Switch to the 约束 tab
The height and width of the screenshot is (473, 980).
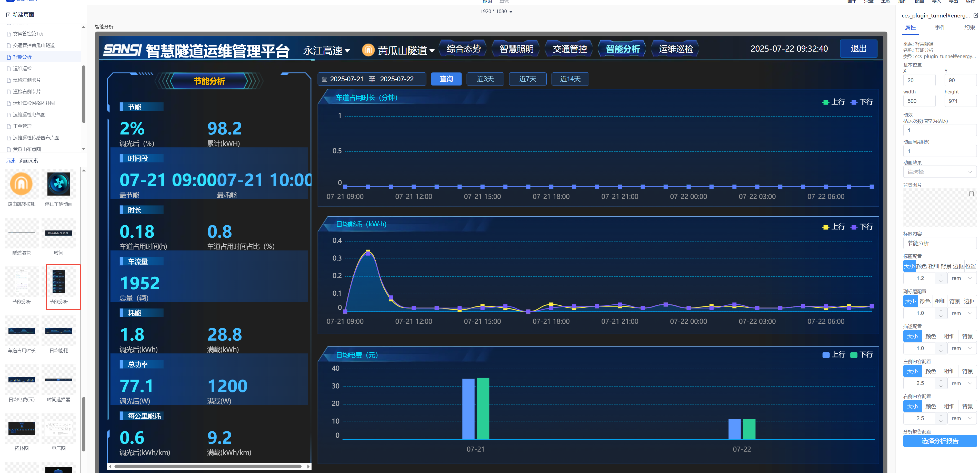[969, 27]
